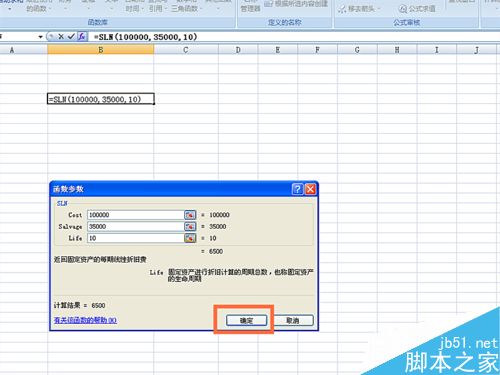This screenshot has width=500, height=375.
Task: Confirm the formula with the checkmark icon
Action: [x=71, y=37]
